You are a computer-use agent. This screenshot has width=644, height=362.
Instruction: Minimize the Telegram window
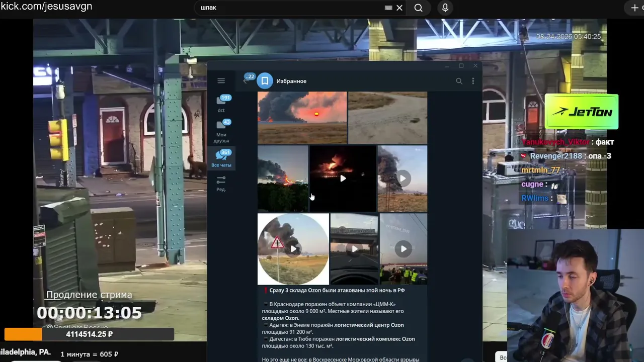447,66
